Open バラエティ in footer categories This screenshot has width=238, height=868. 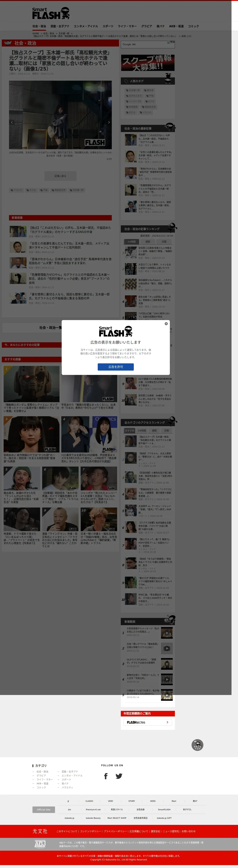(x=67, y=788)
